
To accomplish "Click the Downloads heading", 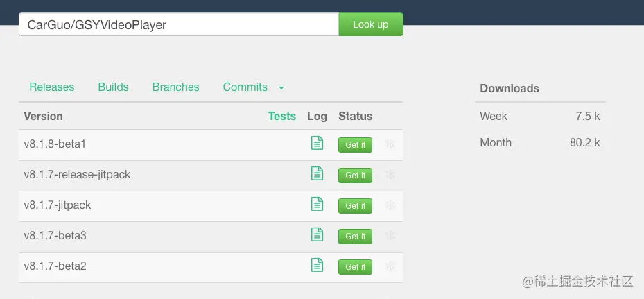I will (510, 88).
